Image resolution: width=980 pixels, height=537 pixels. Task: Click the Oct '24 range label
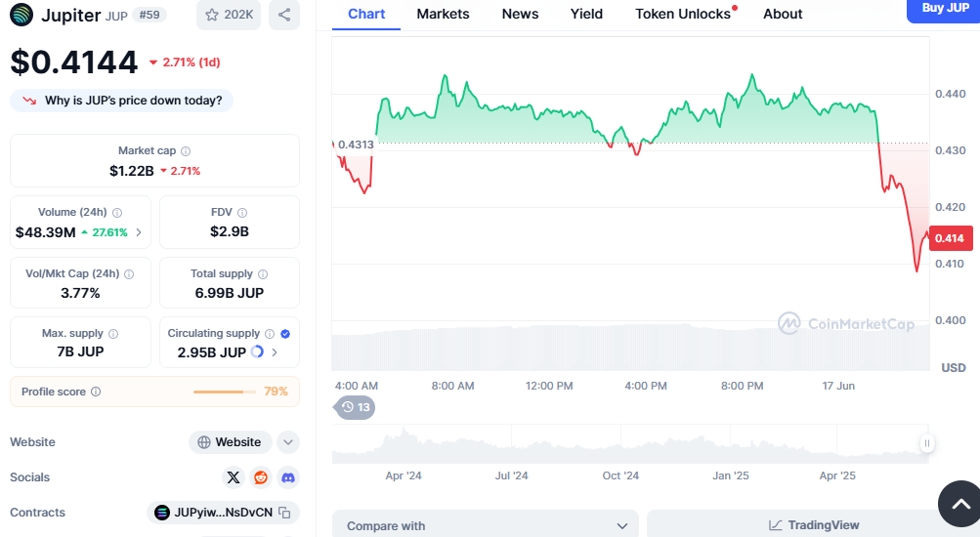pos(620,475)
